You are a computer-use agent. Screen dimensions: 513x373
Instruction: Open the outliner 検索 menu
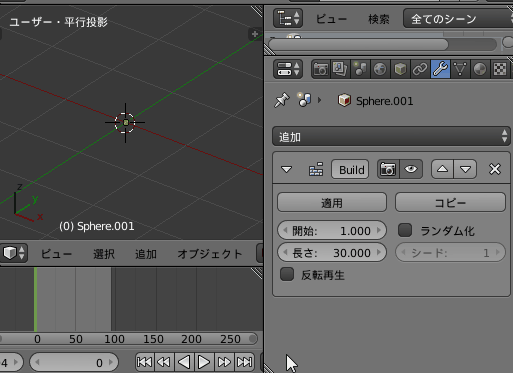(379, 19)
